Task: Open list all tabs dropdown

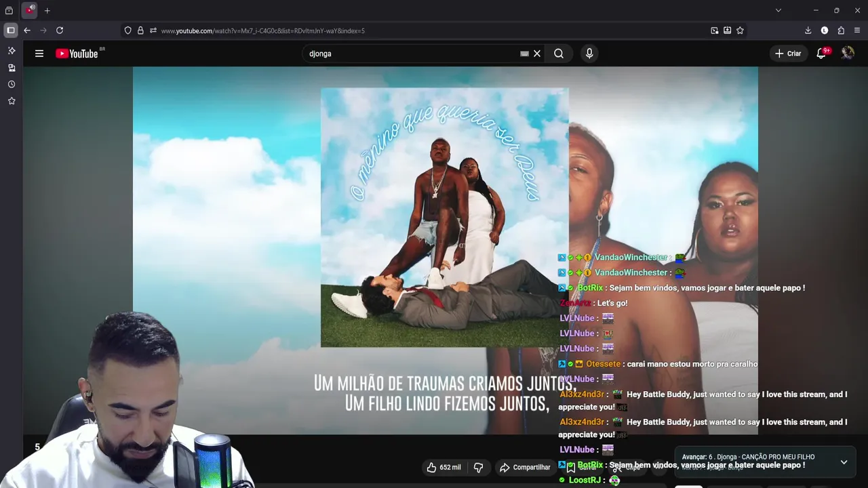Action: pyautogui.click(x=778, y=10)
